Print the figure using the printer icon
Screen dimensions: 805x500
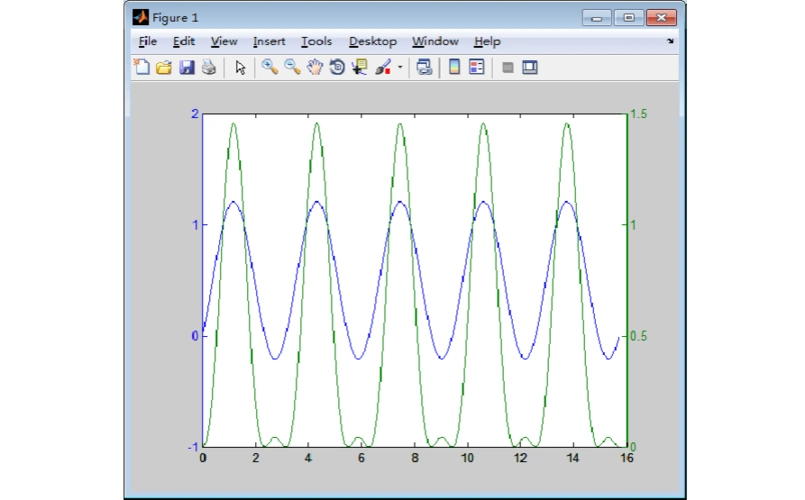coord(209,68)
